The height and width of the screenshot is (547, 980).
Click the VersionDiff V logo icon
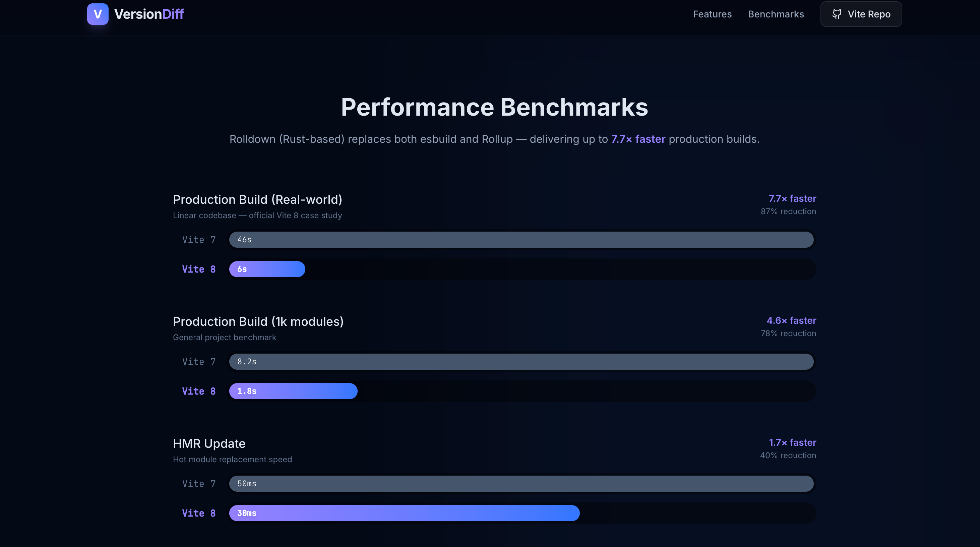(98, 14)
